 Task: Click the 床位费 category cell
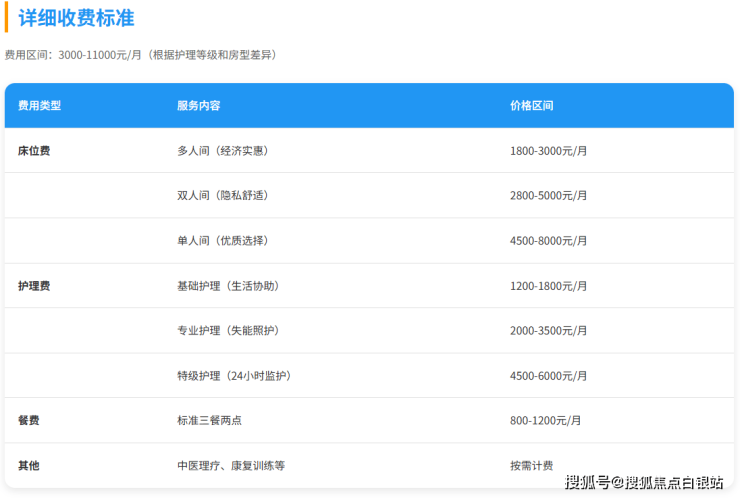(34, 151)
